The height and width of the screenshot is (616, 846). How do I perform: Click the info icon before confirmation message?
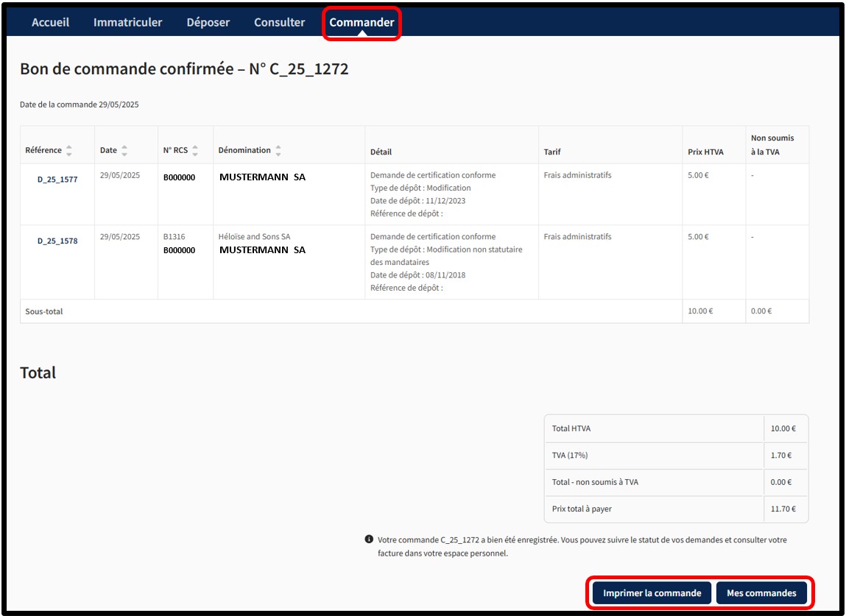click(x=369, y=539)
